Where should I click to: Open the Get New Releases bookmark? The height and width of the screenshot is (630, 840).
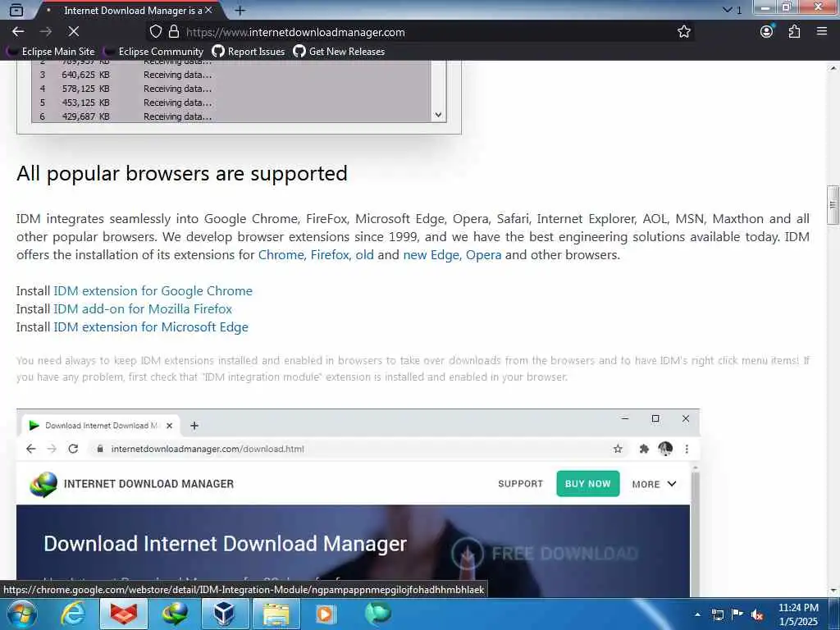(339, 52)
